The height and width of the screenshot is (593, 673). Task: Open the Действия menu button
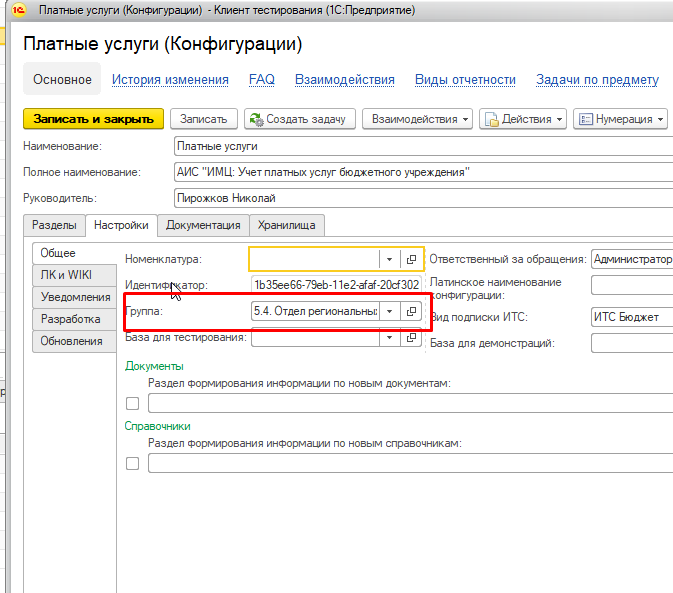click(523, 119)
